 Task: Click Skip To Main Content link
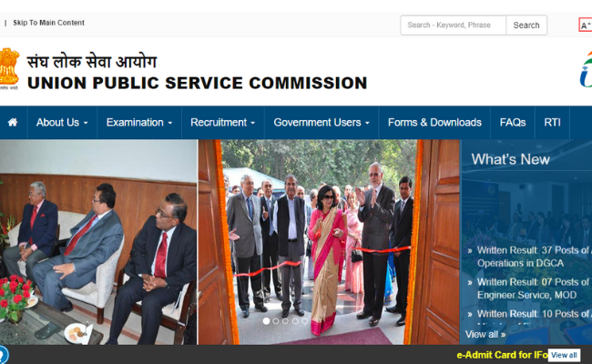tap(48, 23)
